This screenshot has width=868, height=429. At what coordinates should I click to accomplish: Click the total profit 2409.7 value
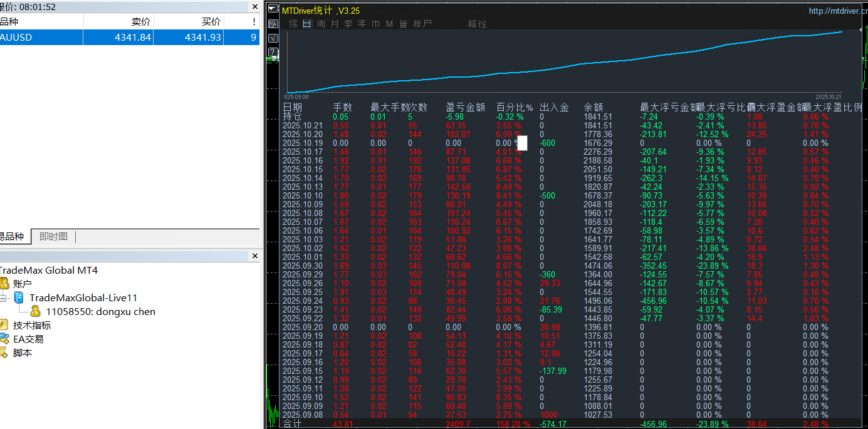(458, 423)
